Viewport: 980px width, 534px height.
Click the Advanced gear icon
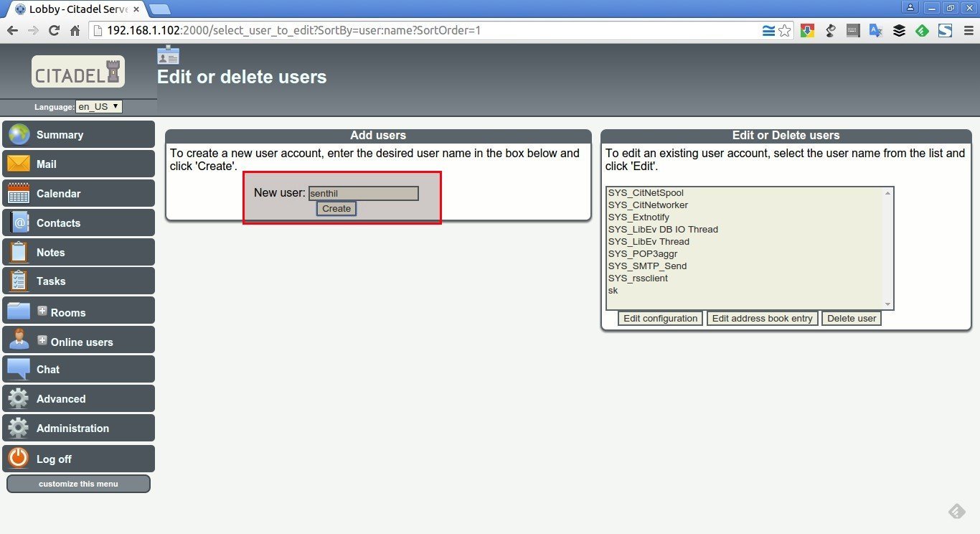coord(19,398)
